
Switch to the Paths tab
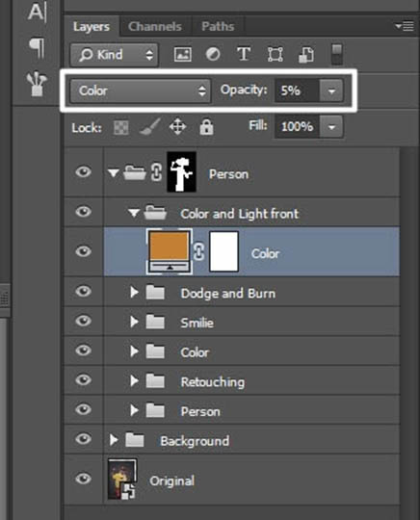click(x=218, y=27)
